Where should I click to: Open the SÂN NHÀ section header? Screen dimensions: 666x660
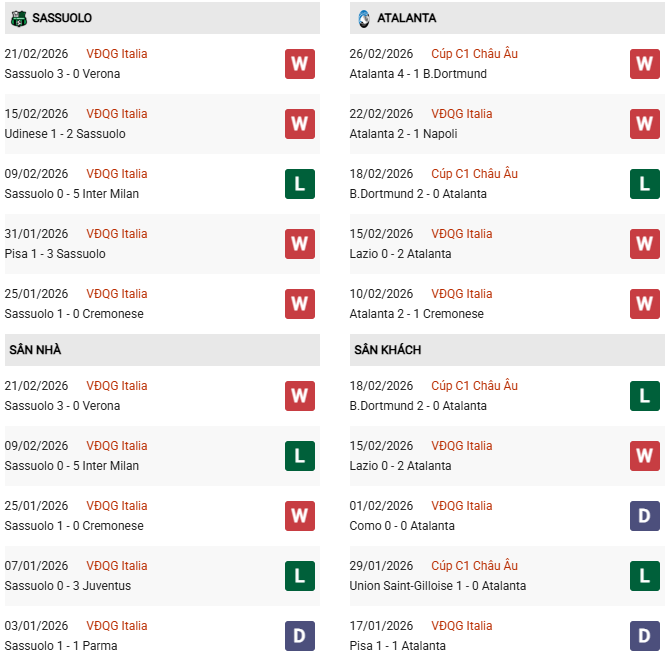35,350
